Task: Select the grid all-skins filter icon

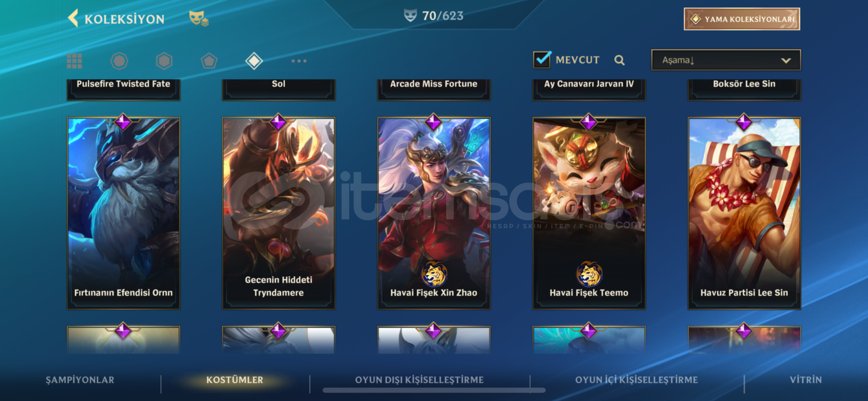Action: [x=74, y=61]
